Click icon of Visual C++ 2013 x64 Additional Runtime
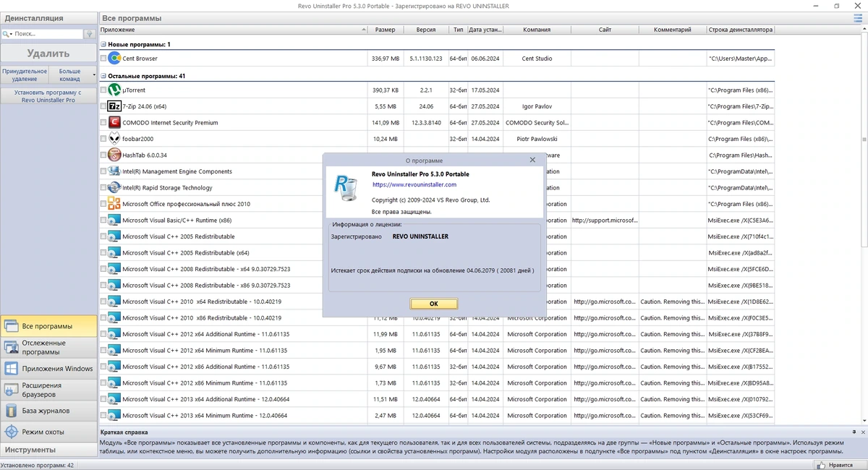The width and height of the screenshot is (868, 470). pos(114,399)
